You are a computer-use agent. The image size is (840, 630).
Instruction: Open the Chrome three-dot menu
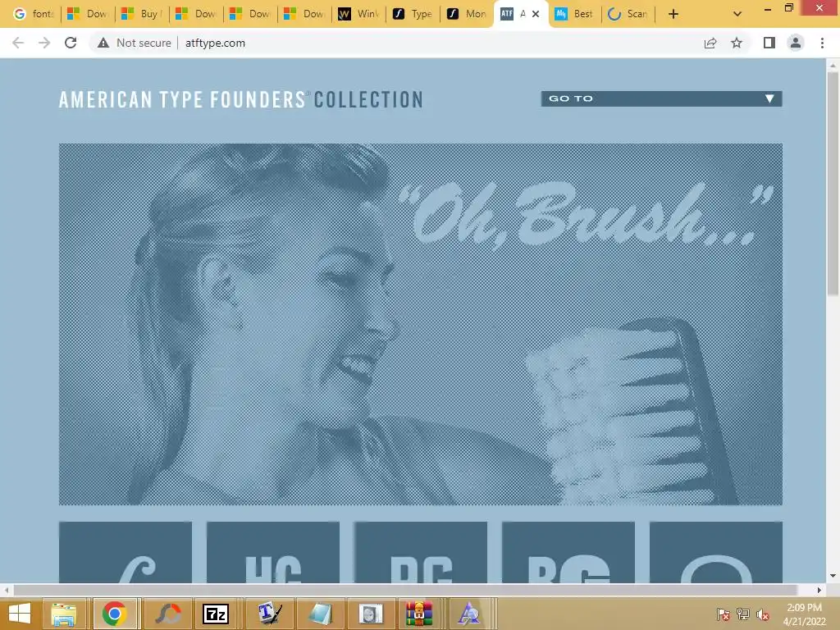[x=822, y=43]
